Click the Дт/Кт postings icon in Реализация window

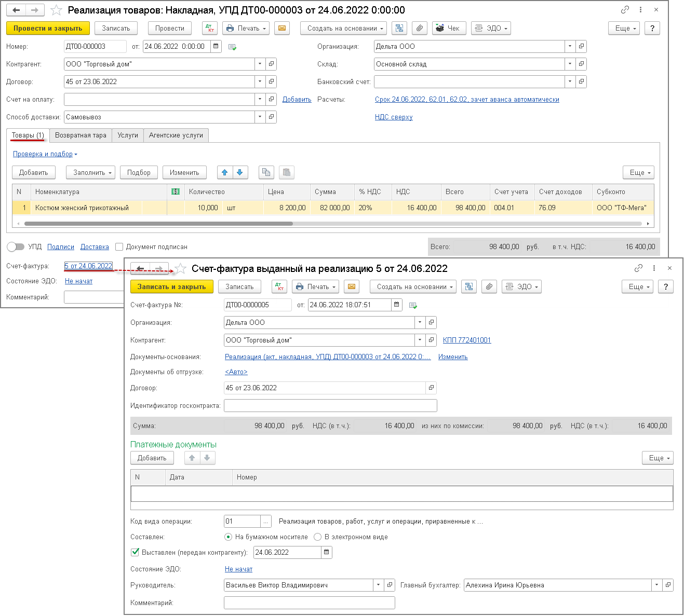pos(209,28)
